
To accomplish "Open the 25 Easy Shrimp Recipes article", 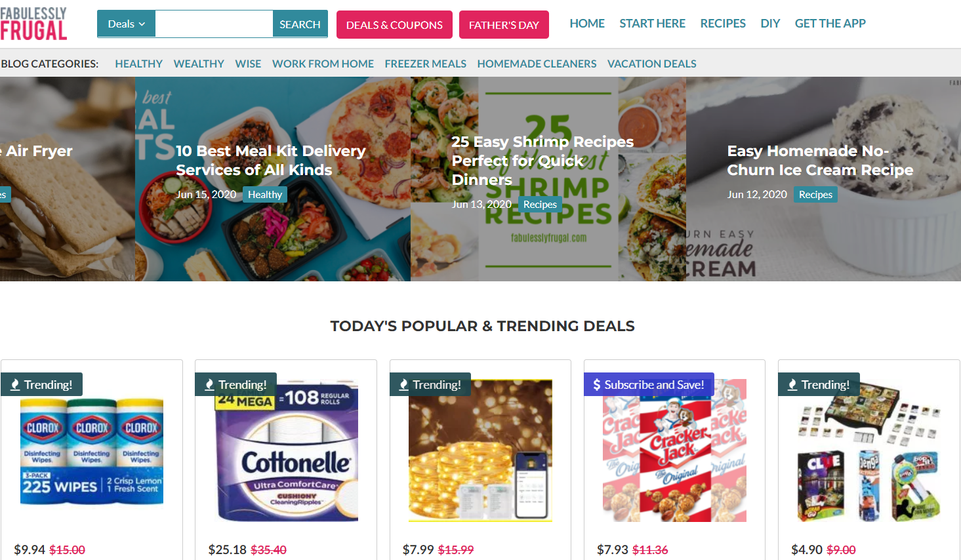I will tap(542, 161).
